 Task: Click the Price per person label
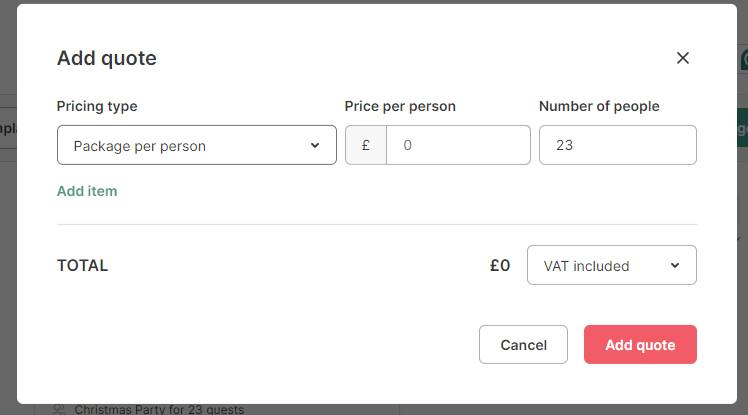[400, 106]
